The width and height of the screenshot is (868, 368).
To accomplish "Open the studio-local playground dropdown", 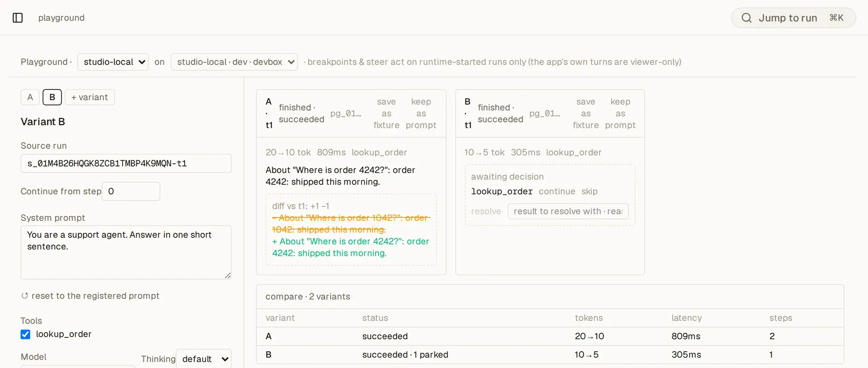I will click(113, 62).
